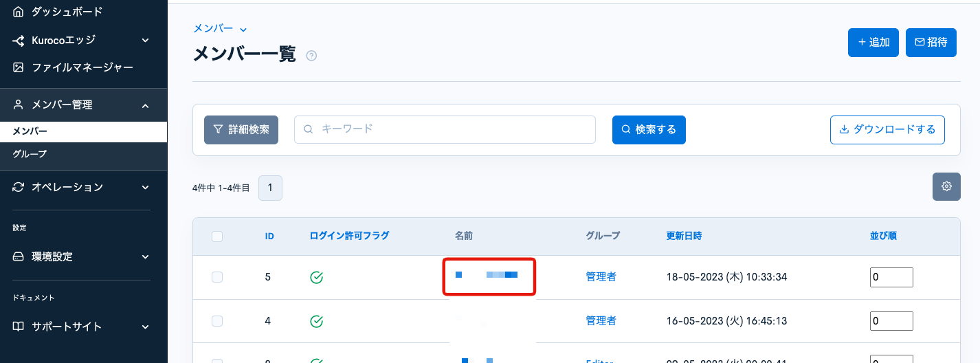This screenshot has width=980, height=363.
Task: Expand the 環境設定 chevron
Action: [x=146, y=256]
